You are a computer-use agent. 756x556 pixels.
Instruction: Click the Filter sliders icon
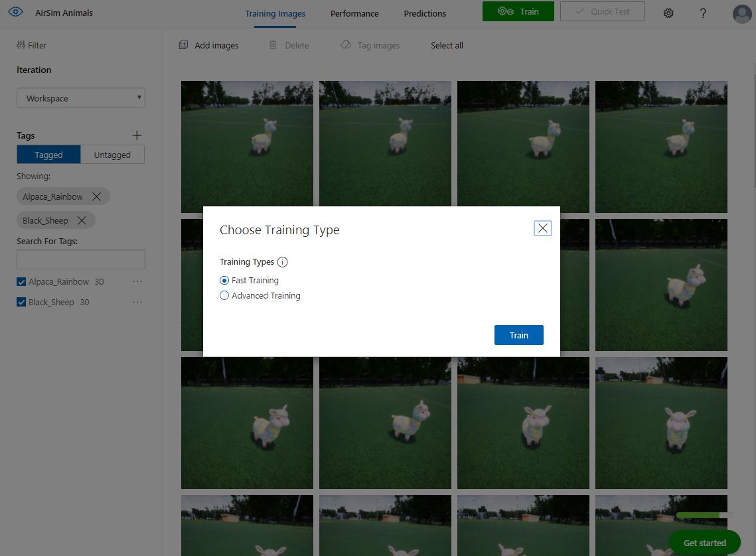click(21, 45)
